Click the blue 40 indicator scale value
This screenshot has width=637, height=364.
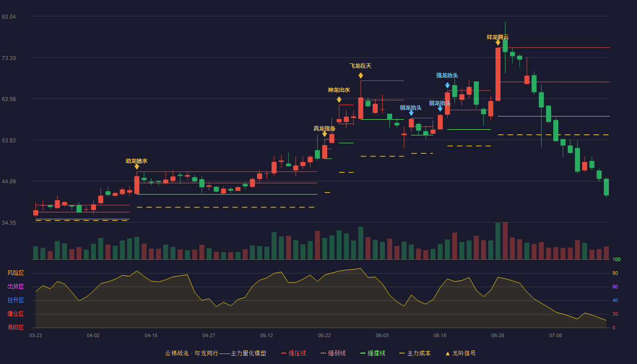coord(615,300)
